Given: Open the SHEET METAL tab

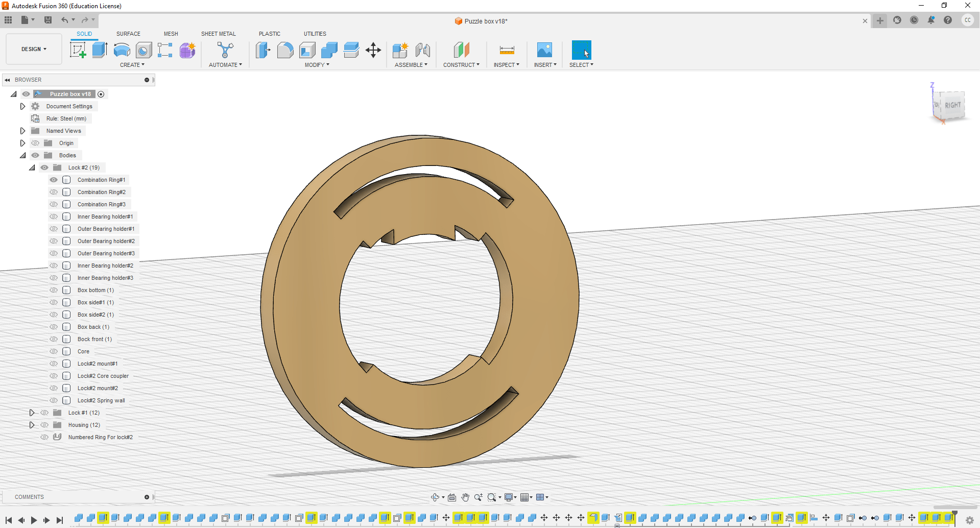Looking at the screenshot, I should [218, 34].
